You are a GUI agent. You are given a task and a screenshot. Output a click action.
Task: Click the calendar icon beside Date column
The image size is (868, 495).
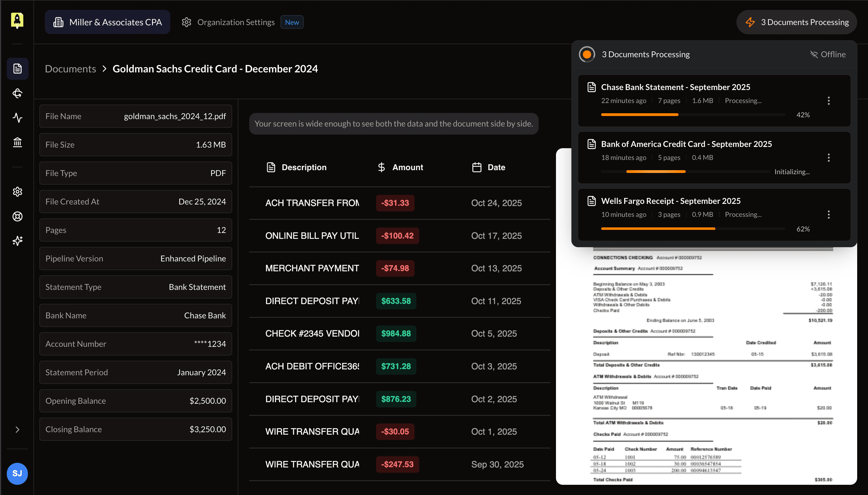(476, 167)
